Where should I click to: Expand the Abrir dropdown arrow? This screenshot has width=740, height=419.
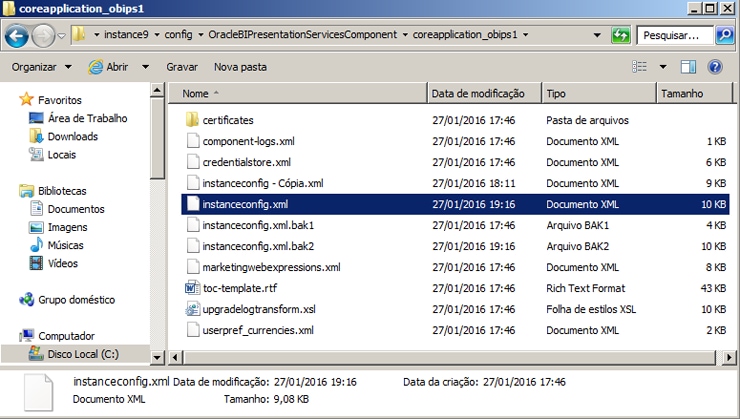[x=145, y=67]
